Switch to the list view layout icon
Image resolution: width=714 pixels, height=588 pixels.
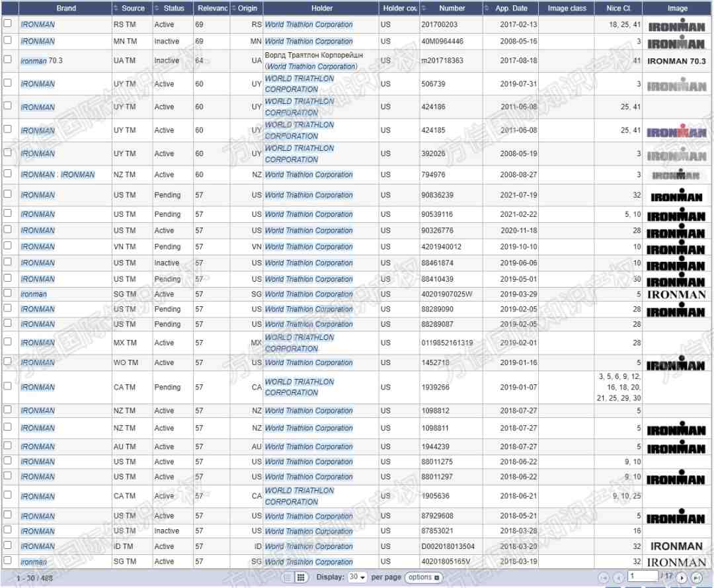(288, 577)
